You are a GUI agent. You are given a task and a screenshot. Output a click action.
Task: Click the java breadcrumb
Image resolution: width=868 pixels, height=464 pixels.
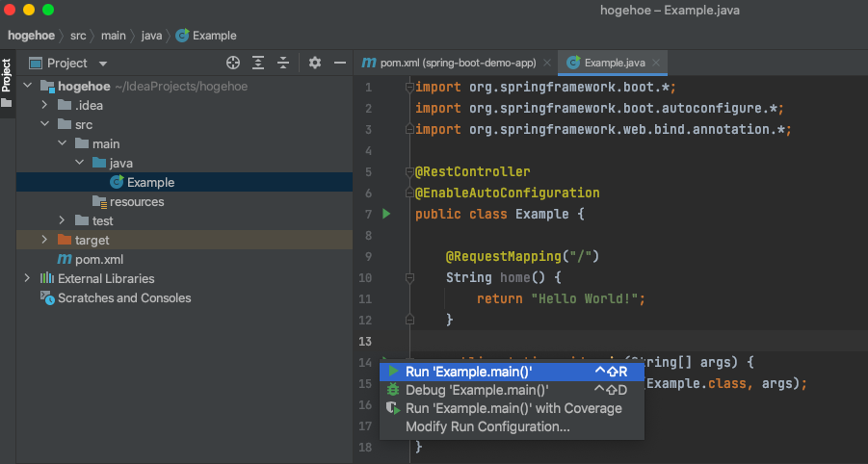[x=151, y=36]
